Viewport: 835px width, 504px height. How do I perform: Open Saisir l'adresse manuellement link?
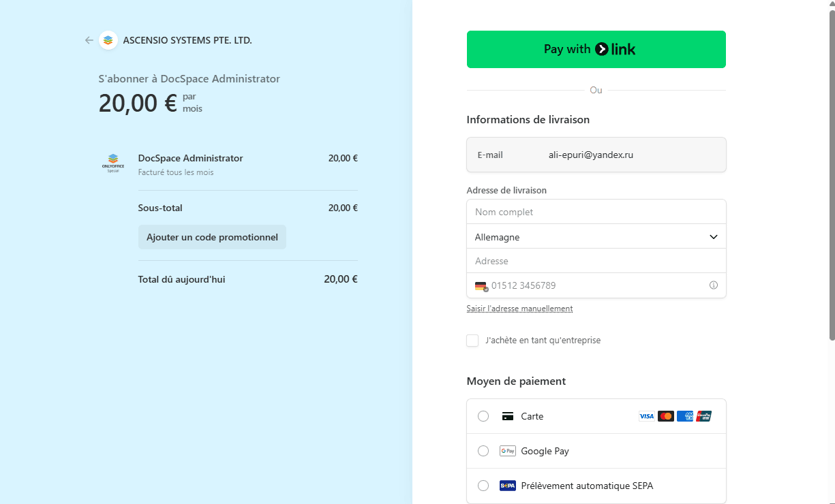click(519, 308)
